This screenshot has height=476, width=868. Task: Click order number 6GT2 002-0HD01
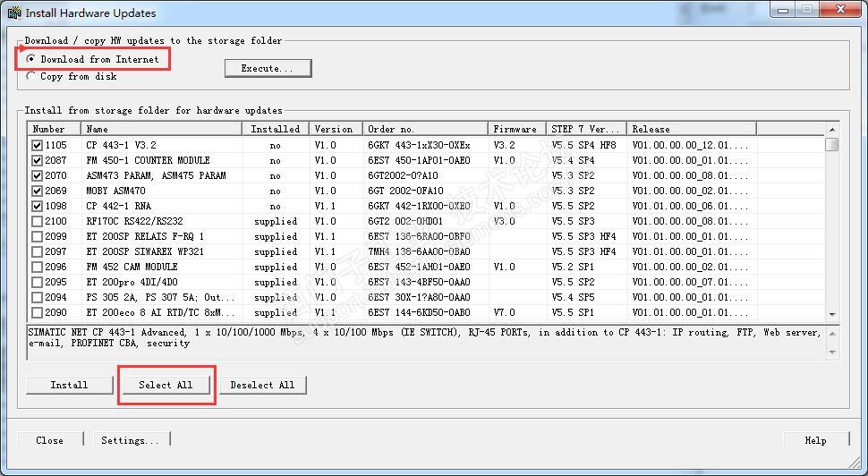pyautogui.click(x=405, y=221)
